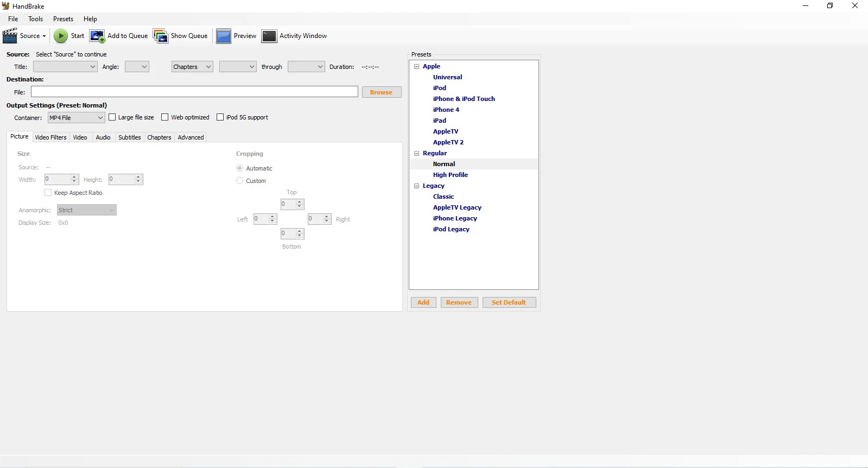Enable the Large file size checkbox
This screenshot has height=468, width=868.
pyautogui.click(x=112, y=117)
